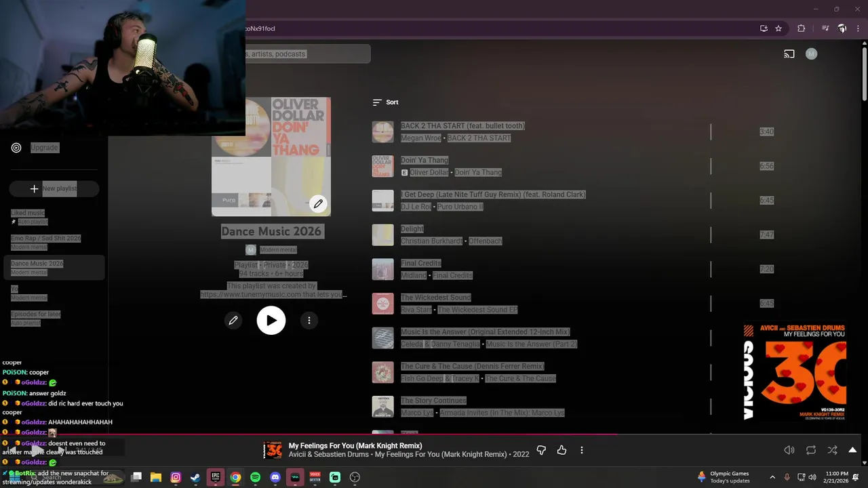Open Doin' Ya Thang track

[425, 161]
